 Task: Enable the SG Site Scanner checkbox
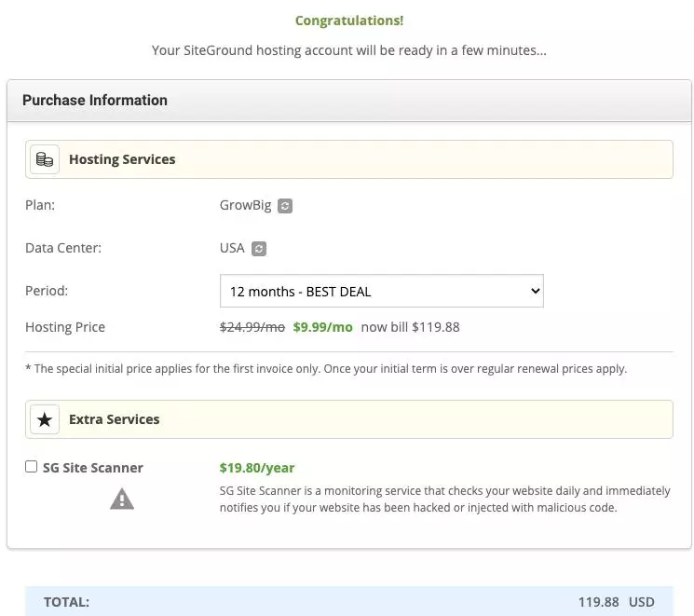31,466
